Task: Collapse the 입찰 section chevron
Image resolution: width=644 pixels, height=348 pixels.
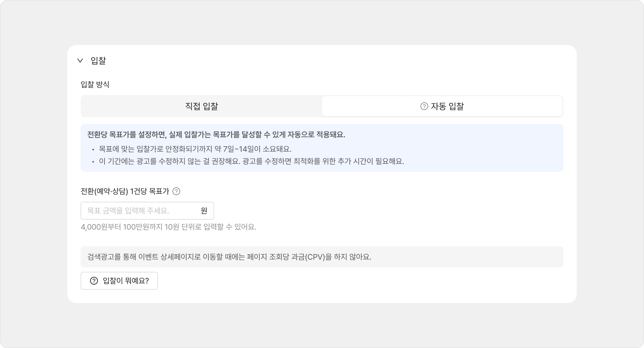Action: point(80,61)
